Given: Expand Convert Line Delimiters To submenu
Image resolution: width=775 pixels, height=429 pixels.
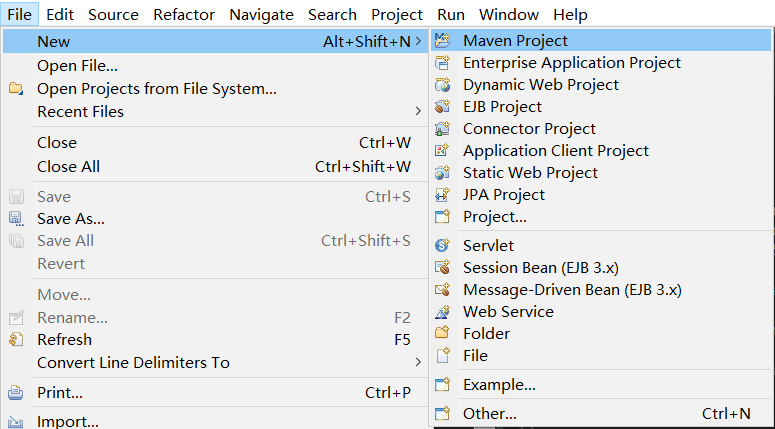Looking at the screenshot, I should pyautogui.click(x=418, y=362).
